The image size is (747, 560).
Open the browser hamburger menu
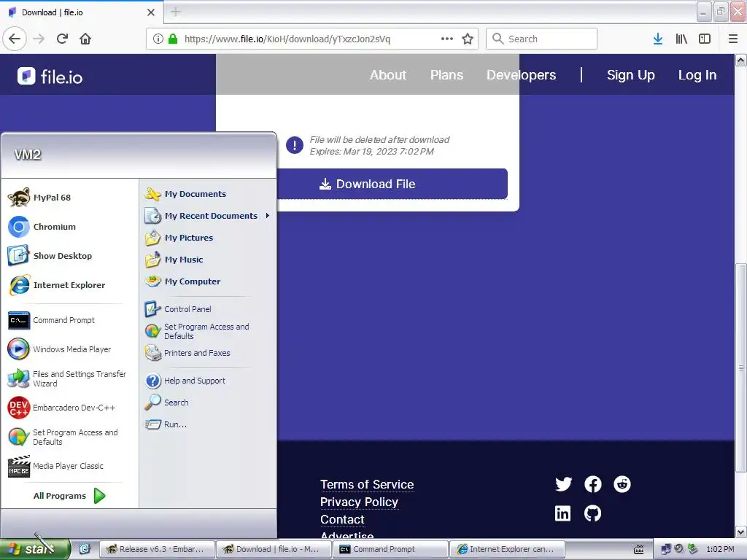click(x=732, y=39)
